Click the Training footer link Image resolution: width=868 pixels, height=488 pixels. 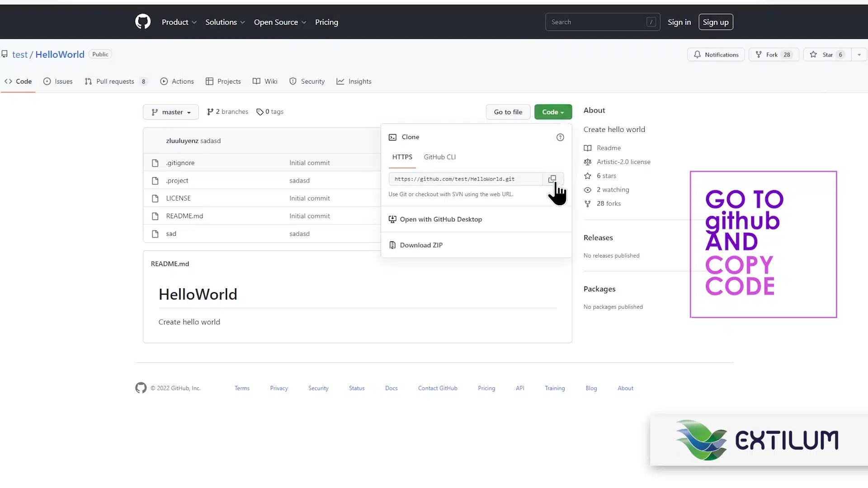tap(555, 388)
